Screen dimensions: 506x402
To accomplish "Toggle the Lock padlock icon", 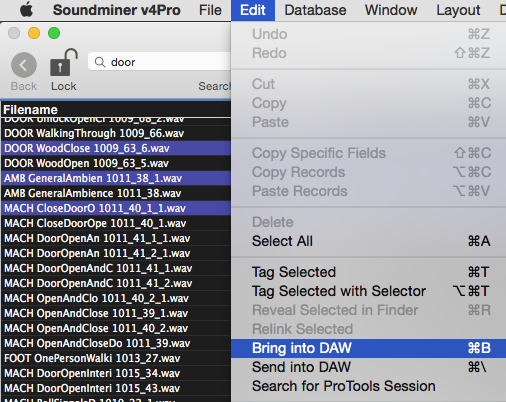I will click(64, 63).
